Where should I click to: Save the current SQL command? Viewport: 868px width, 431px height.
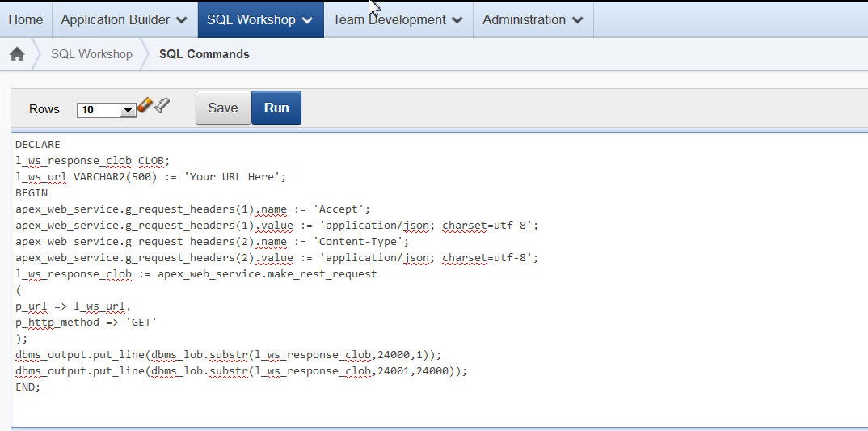(223, 108)
